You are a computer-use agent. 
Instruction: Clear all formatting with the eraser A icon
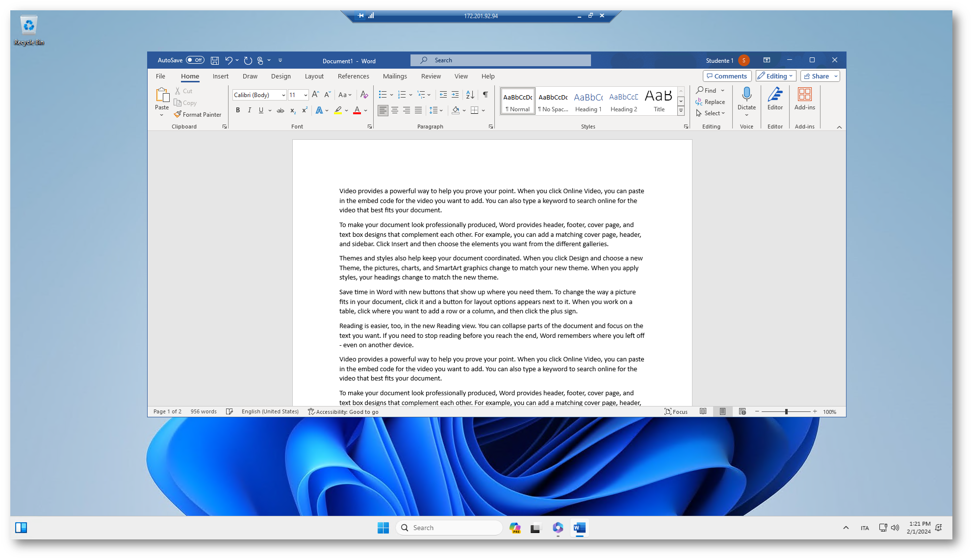pyautogui.click(x=364, y=95)
